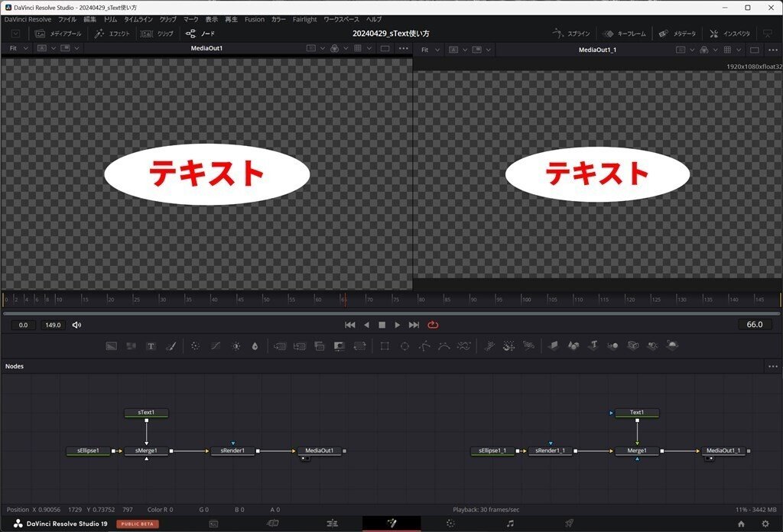Viewport: 783px width, 532px height.
Task: Play forward in transport controls
Action: pos(398,325)
